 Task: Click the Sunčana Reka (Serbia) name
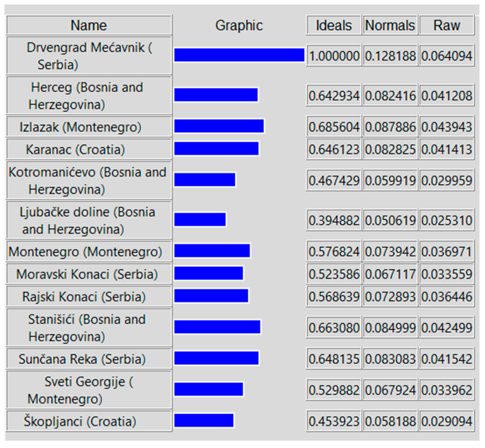point(89,359)
